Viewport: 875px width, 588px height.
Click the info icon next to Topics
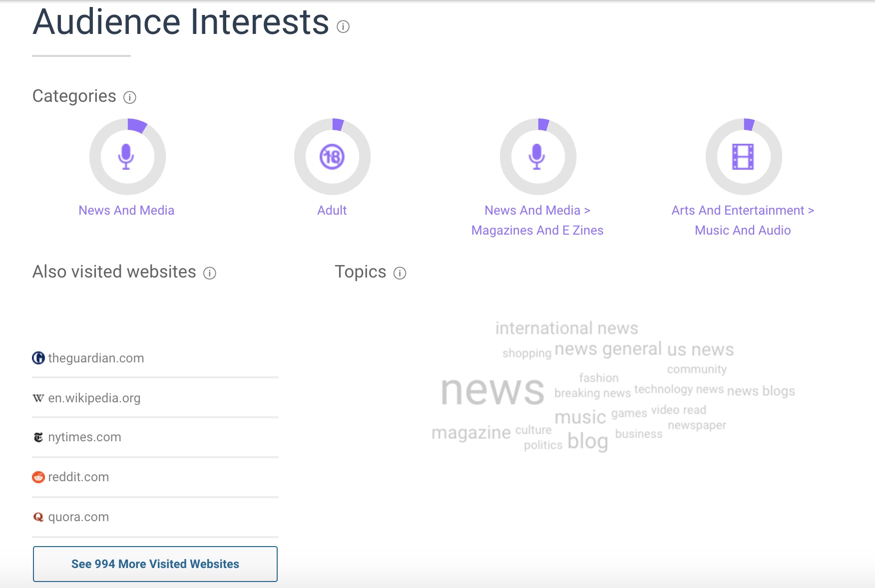tap(400, 273)
